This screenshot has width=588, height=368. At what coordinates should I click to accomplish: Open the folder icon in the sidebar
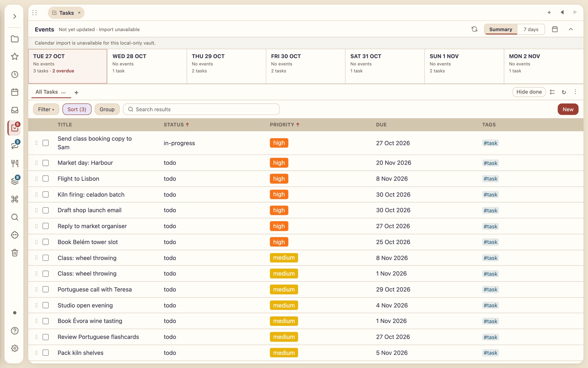(x=15, y=39)
